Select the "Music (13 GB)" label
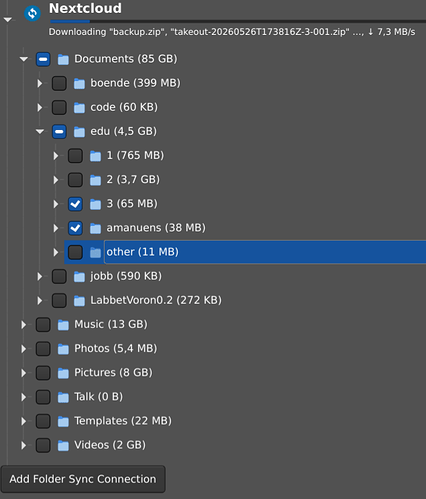Screen dimensions: 426x499 coord(111,324)
